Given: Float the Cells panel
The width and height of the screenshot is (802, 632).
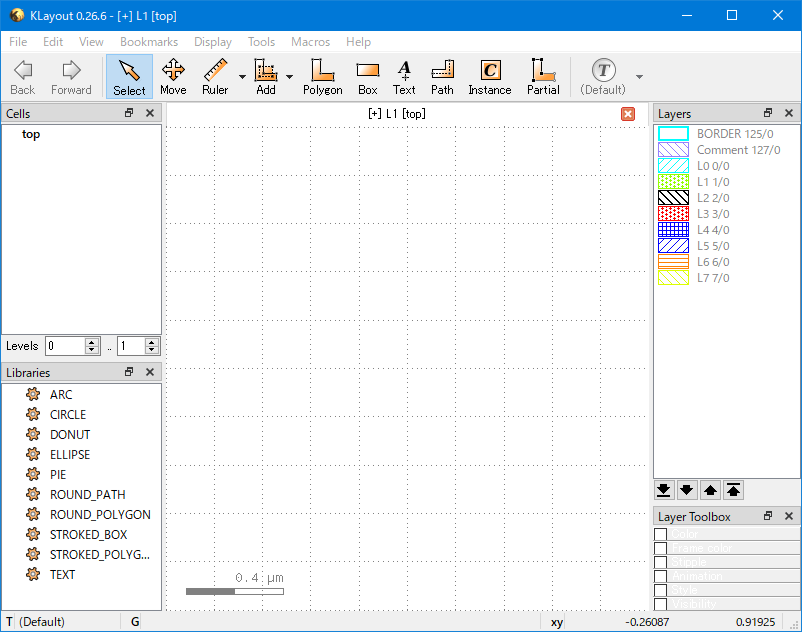Looking at the screenshot, I should click(x=129, y=113).
